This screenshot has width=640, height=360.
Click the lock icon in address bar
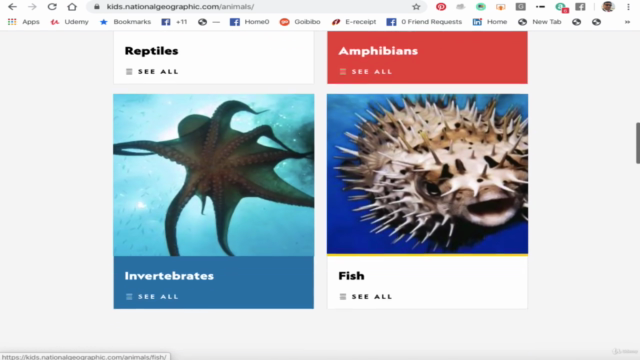97,7
